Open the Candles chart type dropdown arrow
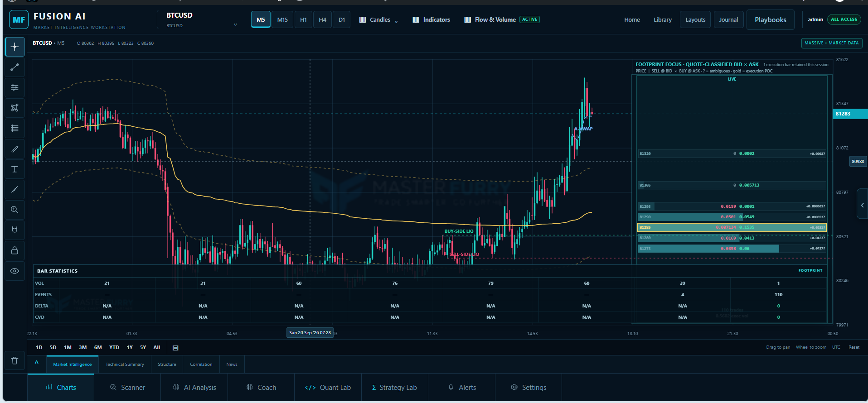The image size is (868, 403). 396,22
